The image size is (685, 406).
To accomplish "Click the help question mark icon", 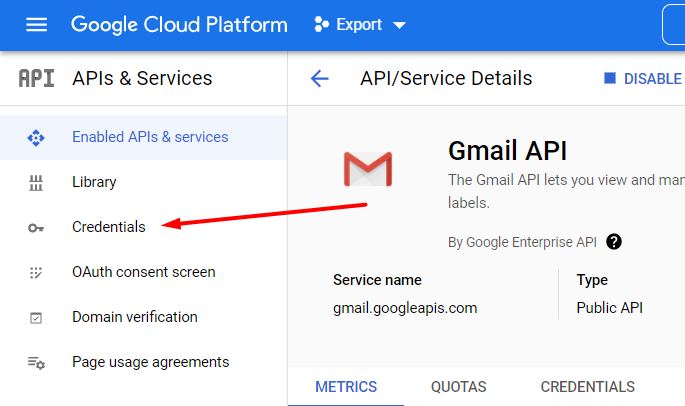I will point(614,242).
